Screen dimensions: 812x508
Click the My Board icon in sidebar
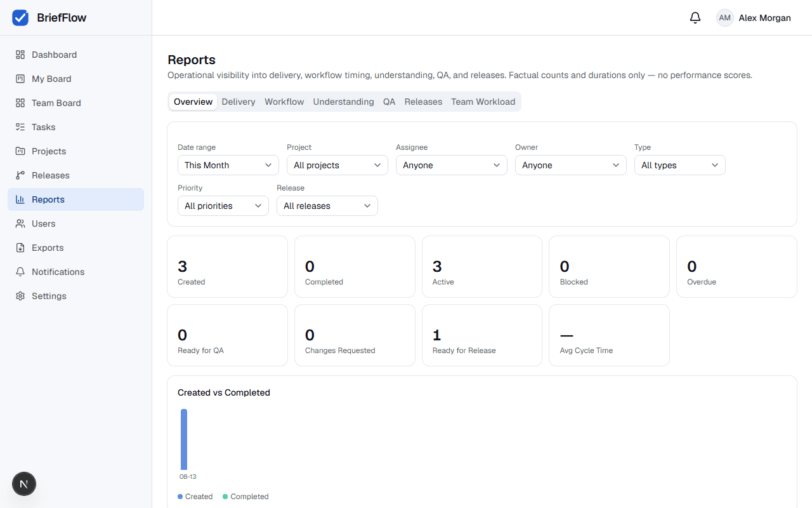[20, 79]
